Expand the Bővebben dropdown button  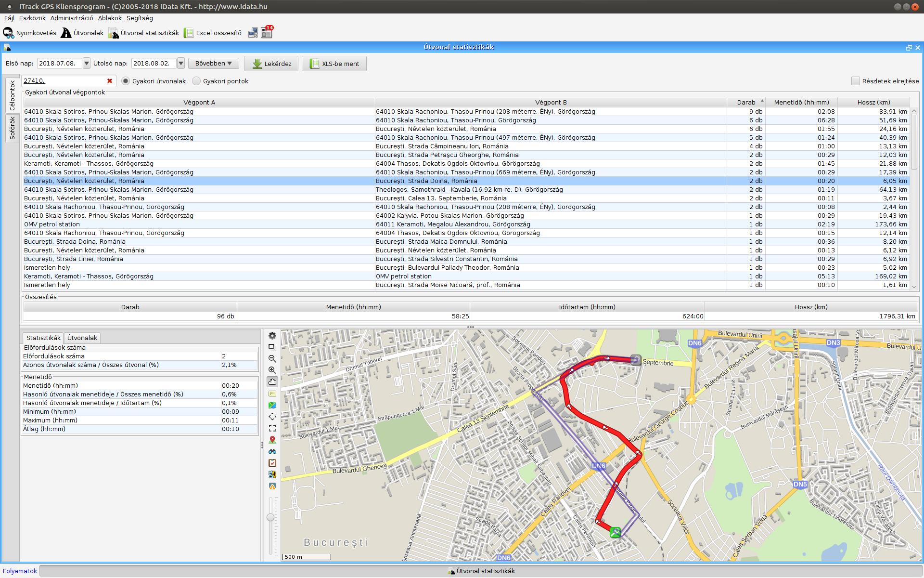click(x=213, y=64)
